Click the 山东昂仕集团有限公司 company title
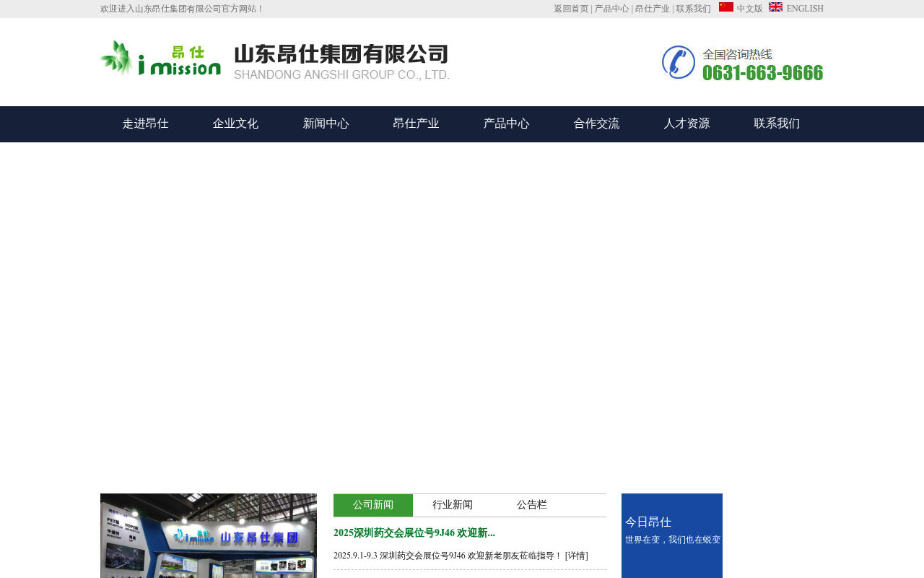The height and width of the screenshot is (578, 924). pyautogui.click(x=341, y=54)
